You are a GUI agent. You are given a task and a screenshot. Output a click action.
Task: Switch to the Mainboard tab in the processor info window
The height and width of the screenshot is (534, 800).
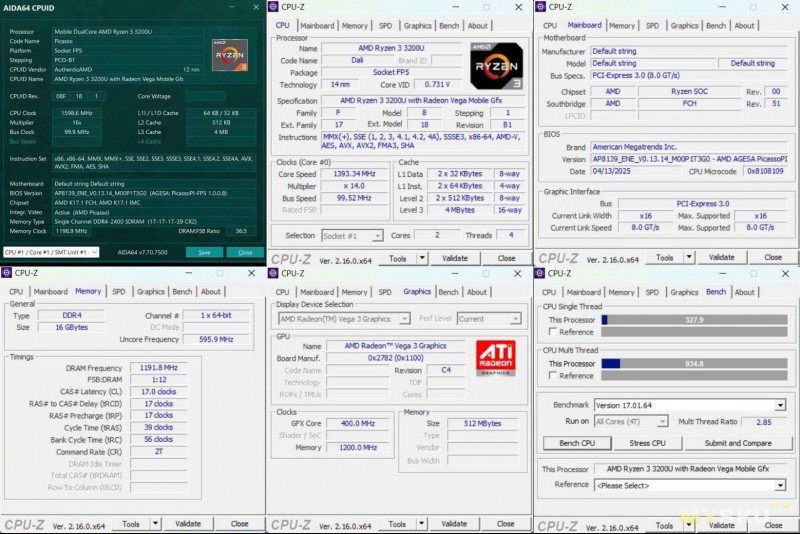(317, 26)
